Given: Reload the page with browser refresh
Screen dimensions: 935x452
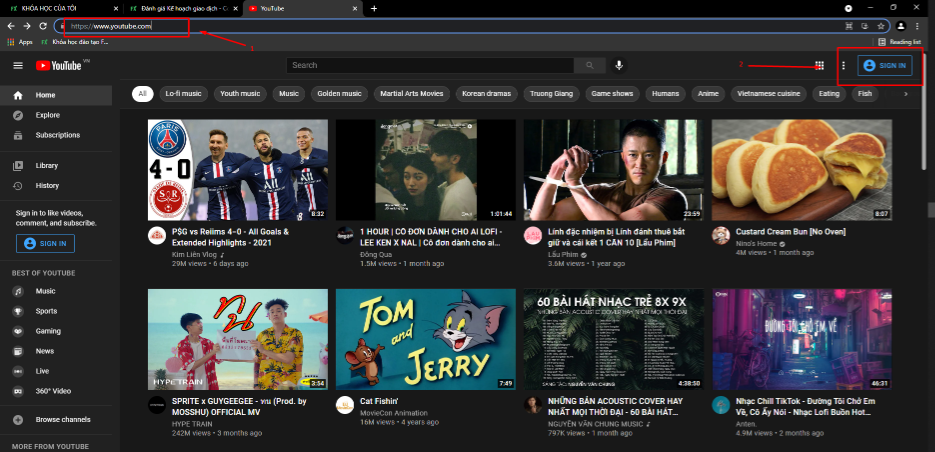Looking at the screenshot, I should click(43, 26).
